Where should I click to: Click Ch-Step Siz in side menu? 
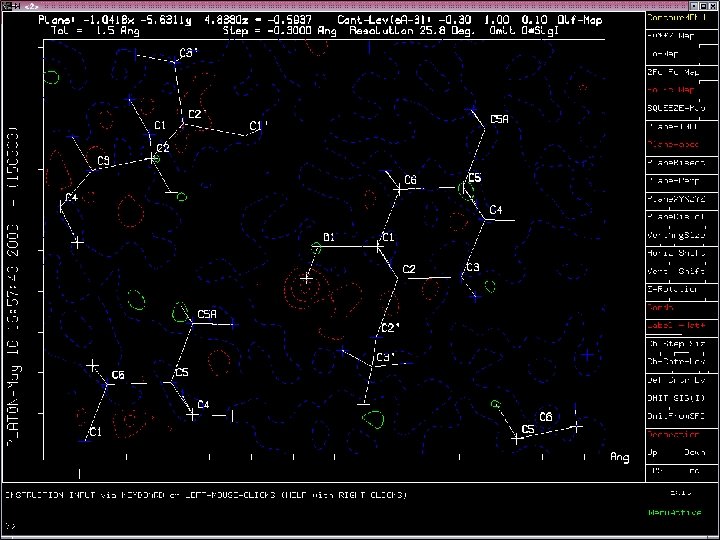(676, 344)
